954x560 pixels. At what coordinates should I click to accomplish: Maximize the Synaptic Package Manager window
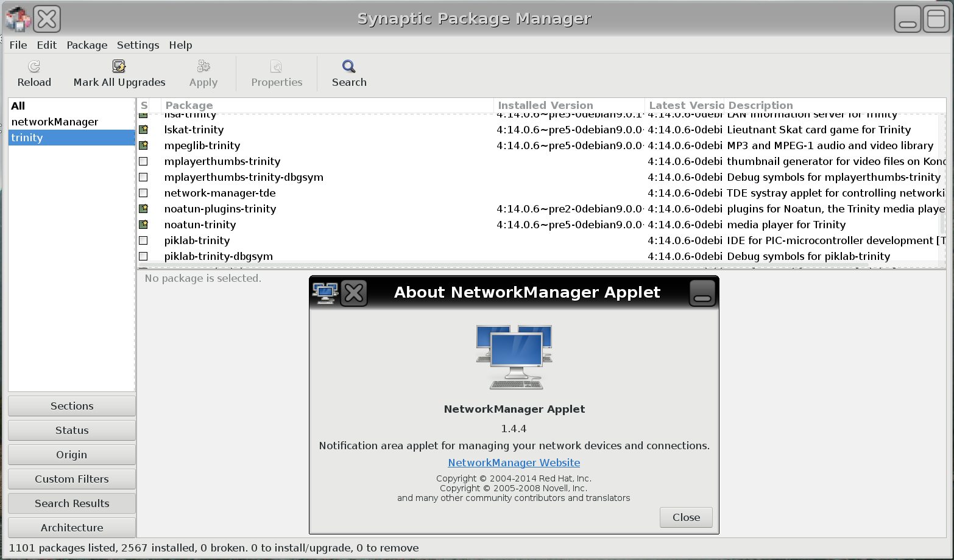(936, 19)
